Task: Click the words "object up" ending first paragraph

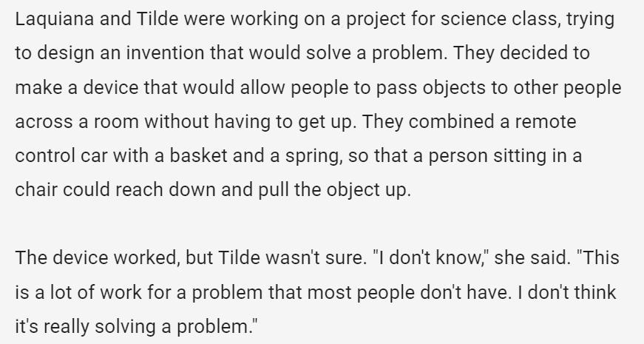Action: click(368, 190)
